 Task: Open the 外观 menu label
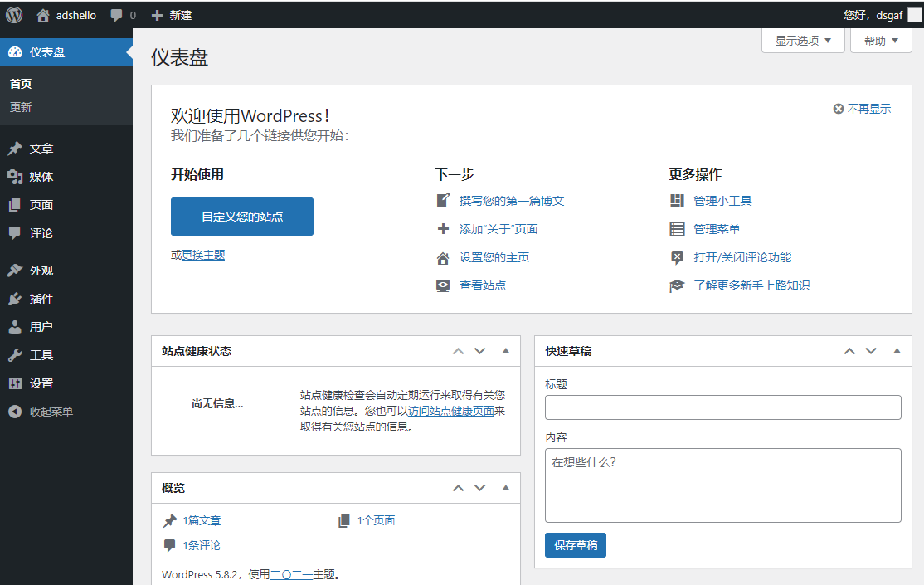click(41, 271)
